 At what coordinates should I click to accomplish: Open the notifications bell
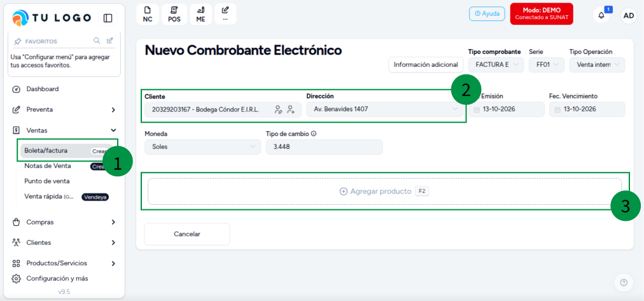(x=601, y=16)
